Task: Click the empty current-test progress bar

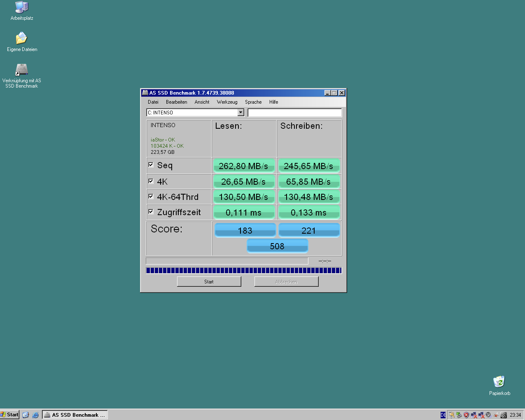Action: 227,261
